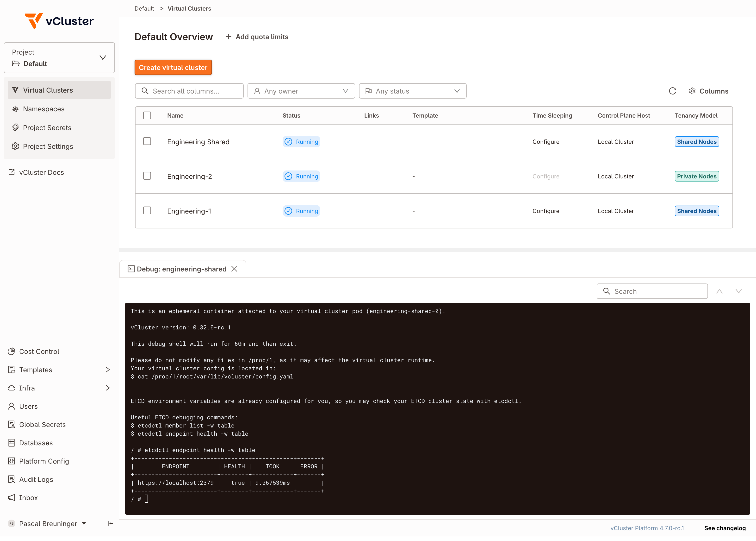Jump to next search match arrow
The image size is (756, 541).
tap(738, 291)
